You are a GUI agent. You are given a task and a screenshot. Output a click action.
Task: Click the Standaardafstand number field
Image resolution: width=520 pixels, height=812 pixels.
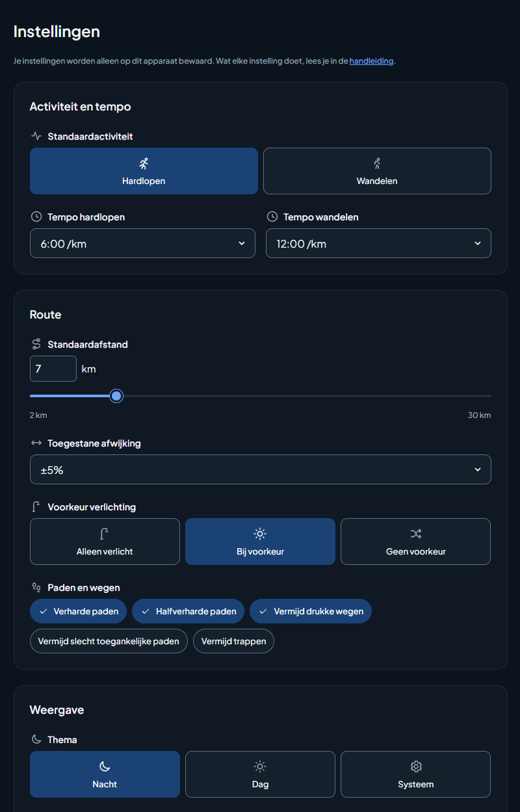pyautogui.click(x=53, y=369)
